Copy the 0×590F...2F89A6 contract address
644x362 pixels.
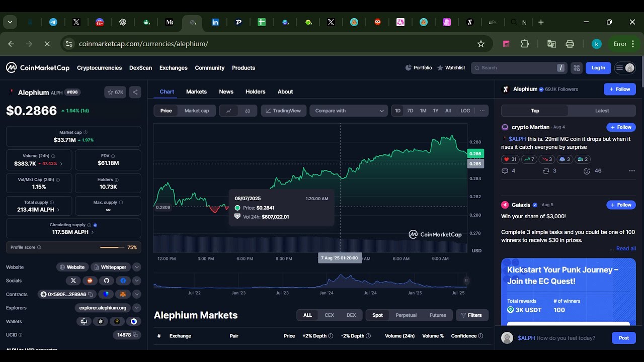tap(91, 294)
